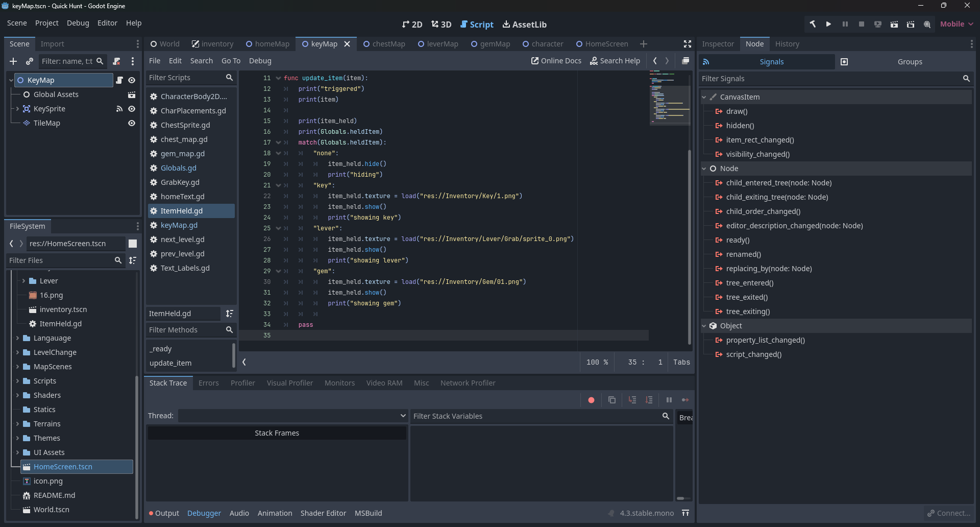
Task: Click the script icon beside KeyMap node
Action: (119, 80)
